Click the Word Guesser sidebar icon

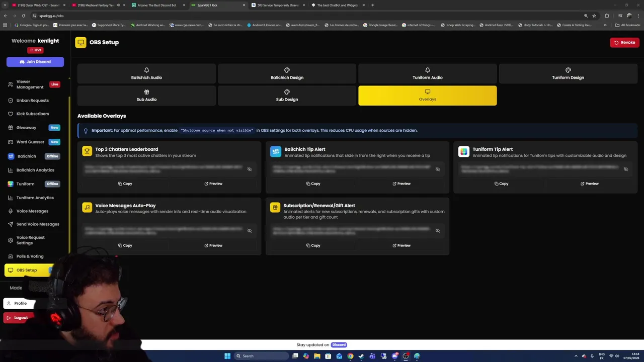pos(10,142)
